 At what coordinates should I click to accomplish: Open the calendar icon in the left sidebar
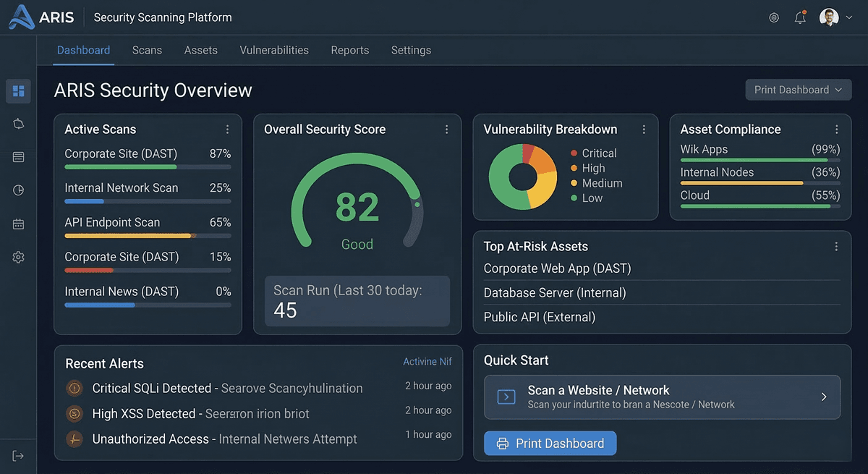(18, 224)
